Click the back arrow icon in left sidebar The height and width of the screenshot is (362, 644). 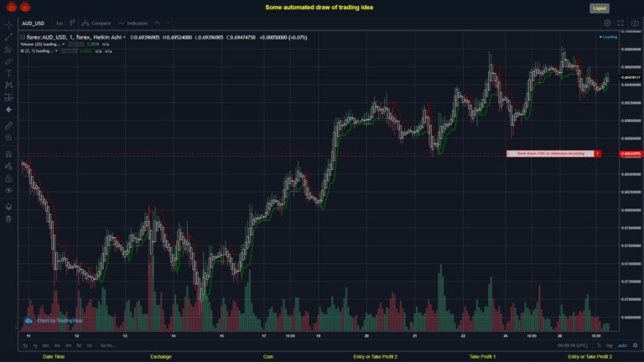tap(8, 110)
